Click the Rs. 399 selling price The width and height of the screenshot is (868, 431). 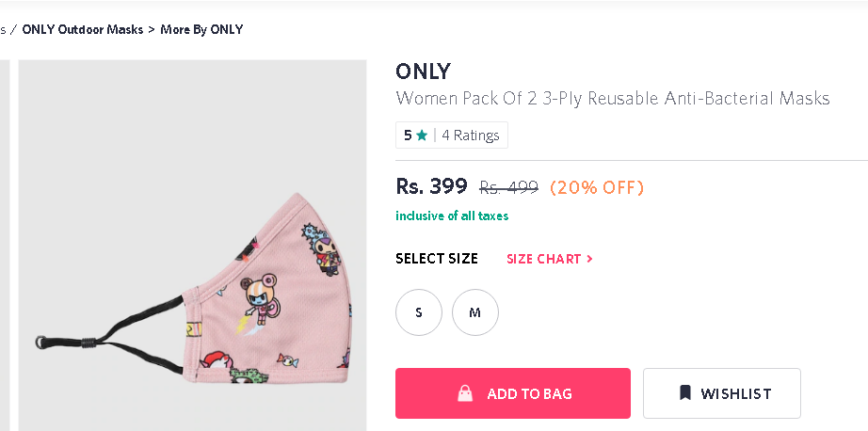click(x=431, y=186)
